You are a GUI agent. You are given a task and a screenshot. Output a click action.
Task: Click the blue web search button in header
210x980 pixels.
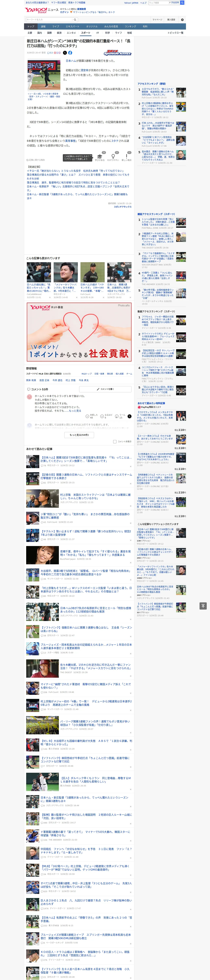pyautogui.click(x=182, y=3)
